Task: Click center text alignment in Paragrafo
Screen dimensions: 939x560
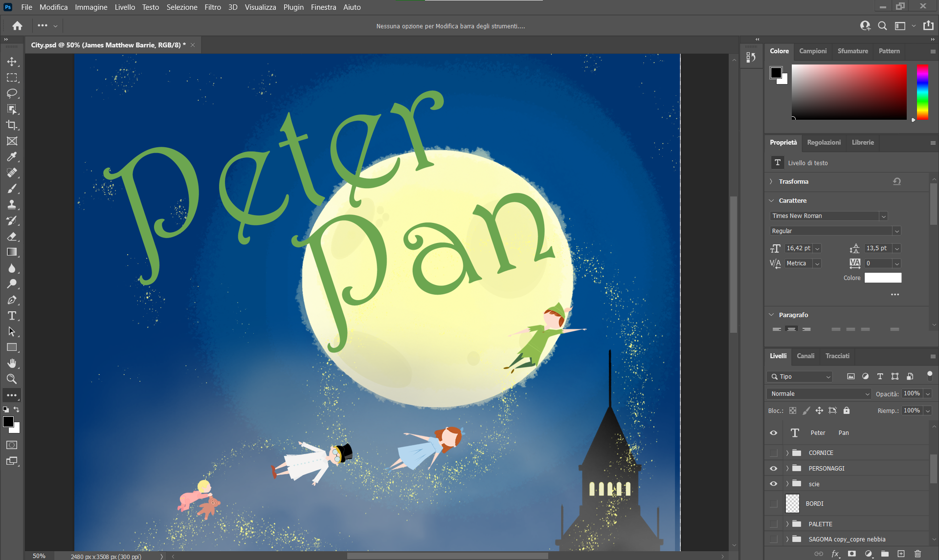Action: 791,330
